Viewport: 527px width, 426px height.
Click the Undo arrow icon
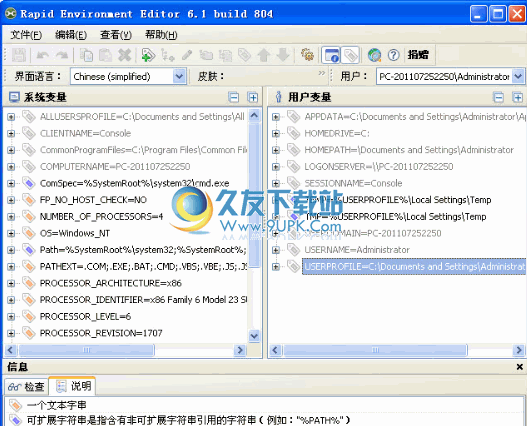(43, 55)
